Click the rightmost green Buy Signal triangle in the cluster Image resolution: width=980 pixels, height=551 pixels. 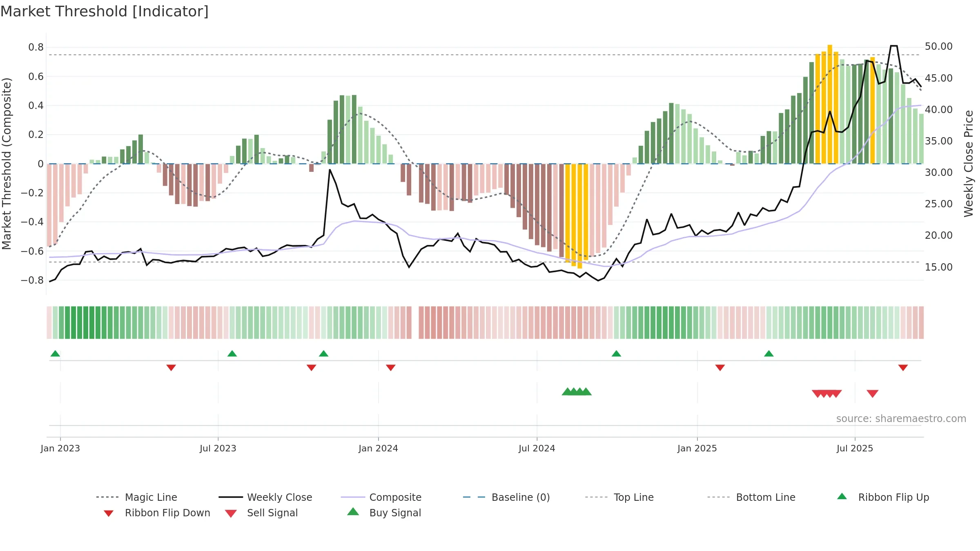click(586, 391)
